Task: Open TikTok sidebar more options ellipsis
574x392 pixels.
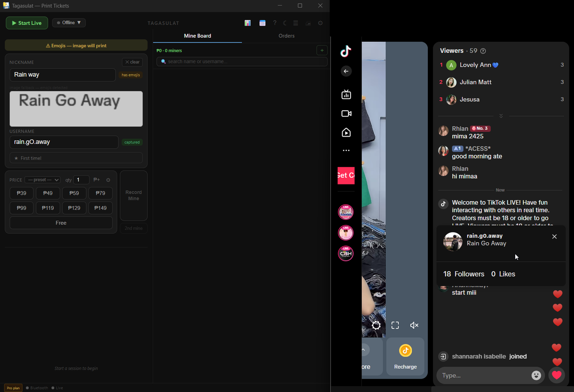Action: pos(346,151)
